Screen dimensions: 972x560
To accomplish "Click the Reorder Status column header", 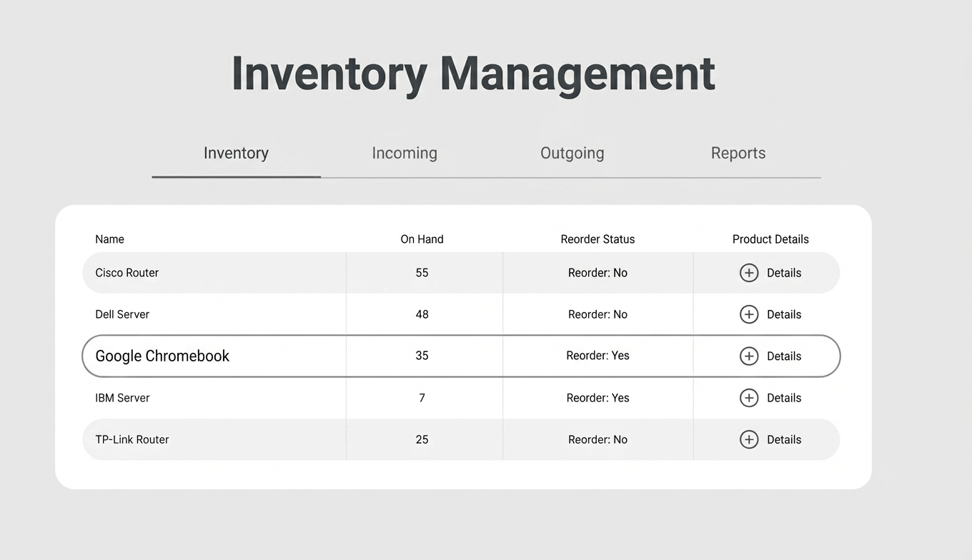I will pos(597,239).
